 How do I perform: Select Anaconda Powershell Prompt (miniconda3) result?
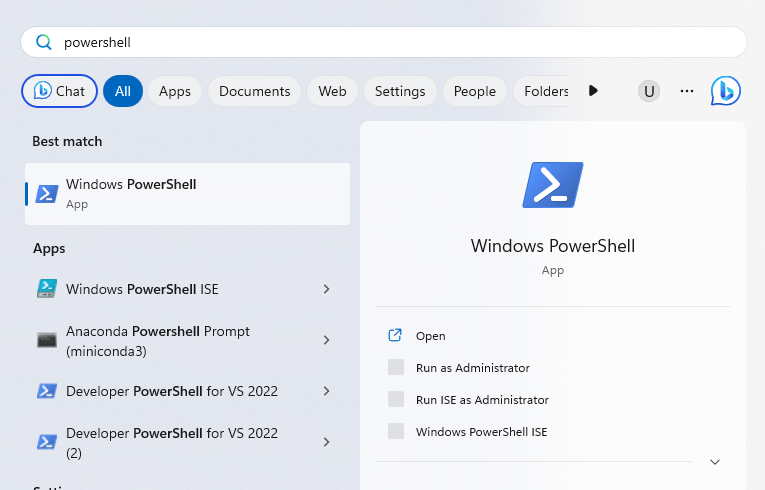tap(187, 341)
